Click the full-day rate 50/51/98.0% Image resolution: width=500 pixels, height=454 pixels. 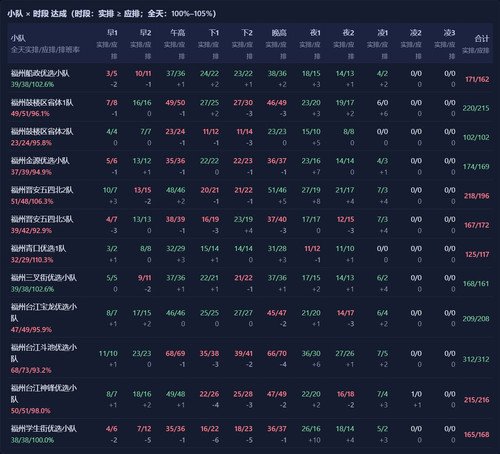(x=30, y=411)
